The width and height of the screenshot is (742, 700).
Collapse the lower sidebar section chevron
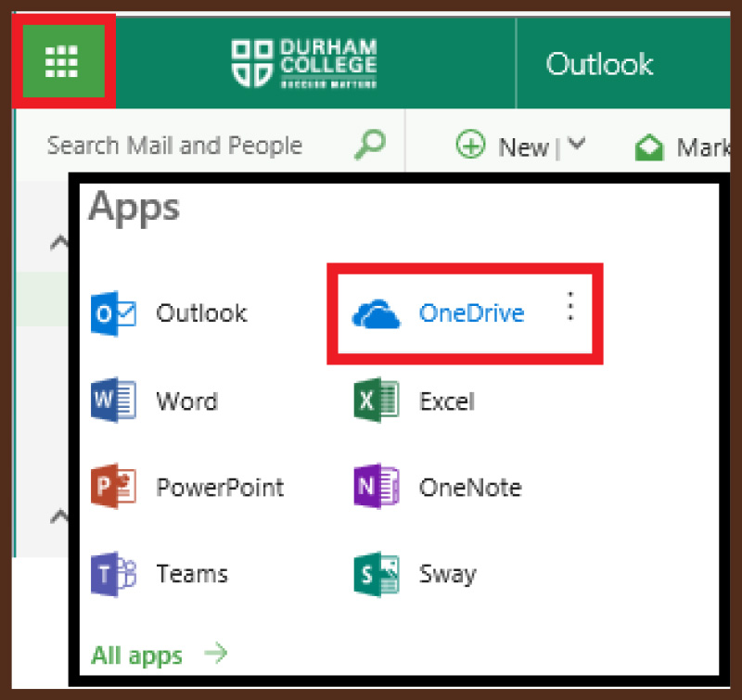pos(58,516)
